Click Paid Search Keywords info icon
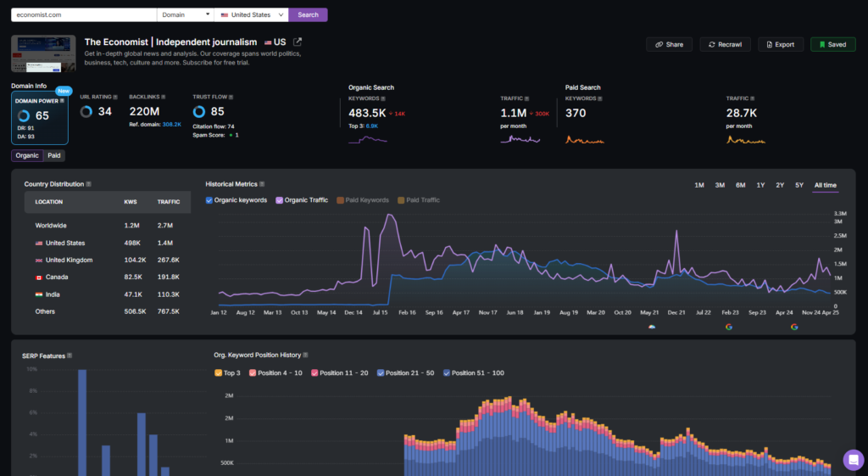The image size is (868, 476). (600, 98)
